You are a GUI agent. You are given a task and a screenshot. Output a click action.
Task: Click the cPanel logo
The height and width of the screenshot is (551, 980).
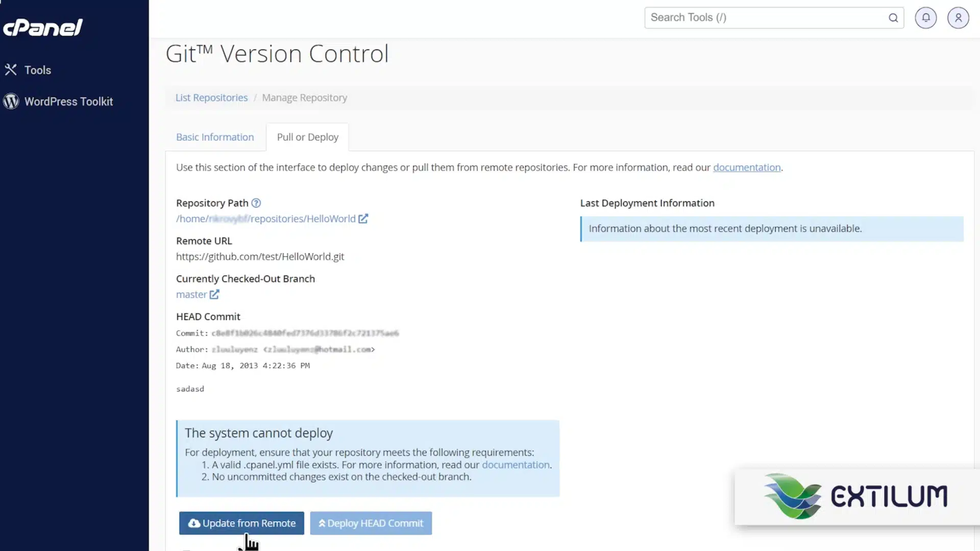[x=43, y=28]
